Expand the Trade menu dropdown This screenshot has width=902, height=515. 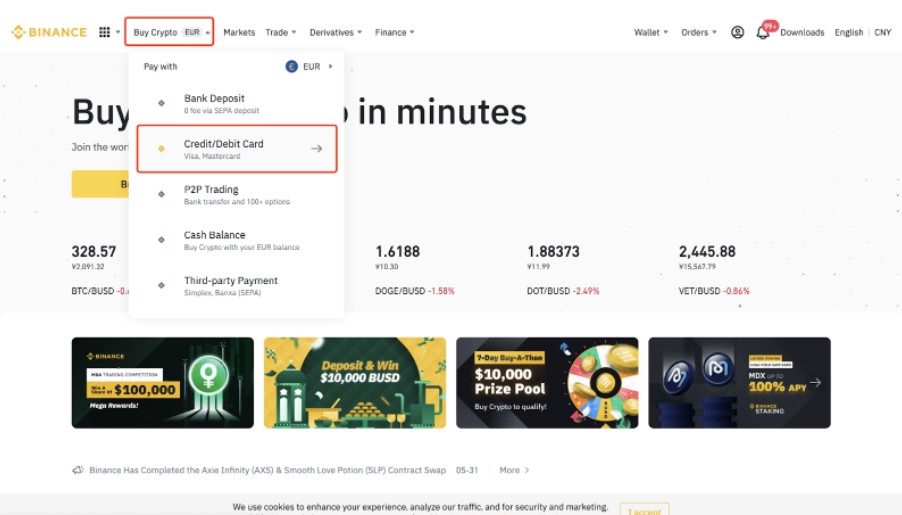281,32
